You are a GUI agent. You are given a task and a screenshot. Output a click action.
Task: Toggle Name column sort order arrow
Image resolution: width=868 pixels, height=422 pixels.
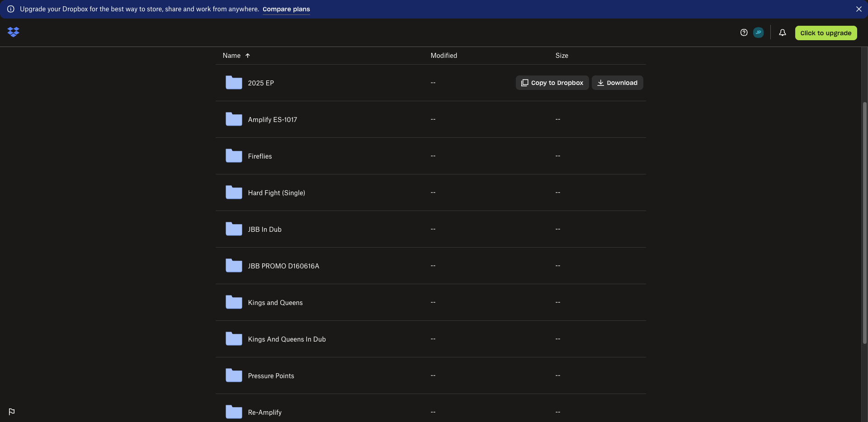[x=248, y=56]
